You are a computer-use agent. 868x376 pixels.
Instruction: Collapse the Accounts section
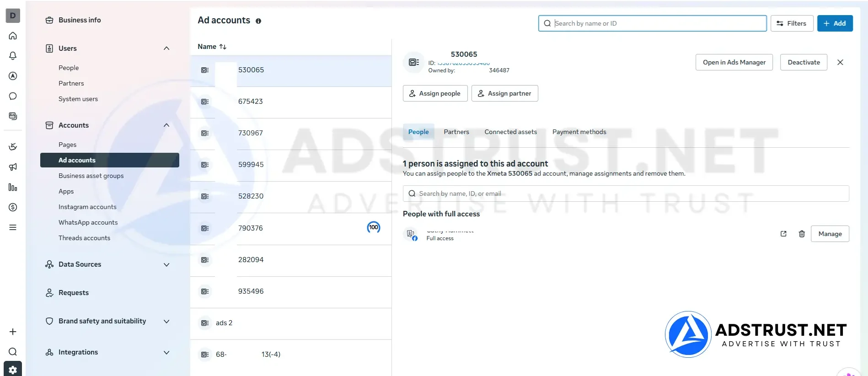(x=166, y=125)
